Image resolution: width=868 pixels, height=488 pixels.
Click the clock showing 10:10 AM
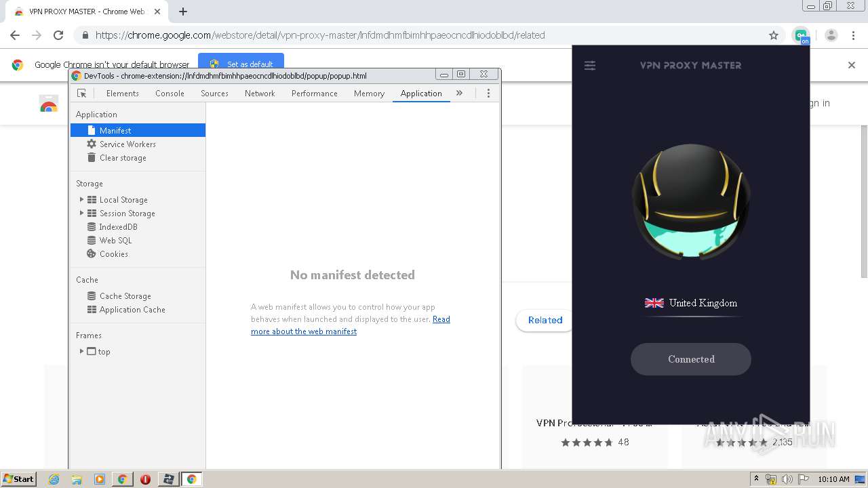pyautogui.click(x=833, y=479)
